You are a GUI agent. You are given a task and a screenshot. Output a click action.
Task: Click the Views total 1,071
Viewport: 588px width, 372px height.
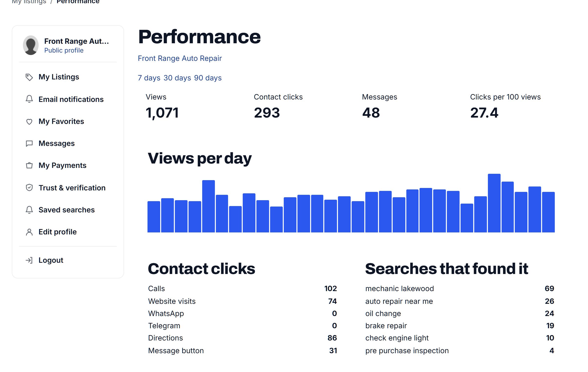162,113
